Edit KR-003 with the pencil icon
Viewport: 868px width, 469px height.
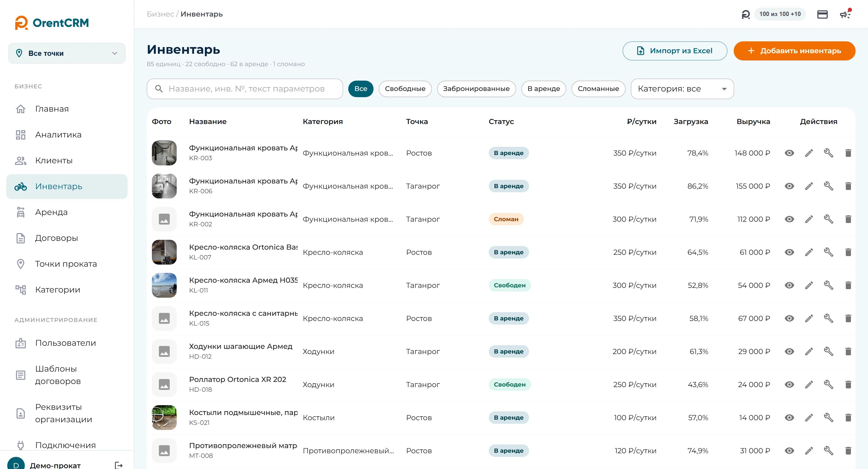(x=809, y=153)
